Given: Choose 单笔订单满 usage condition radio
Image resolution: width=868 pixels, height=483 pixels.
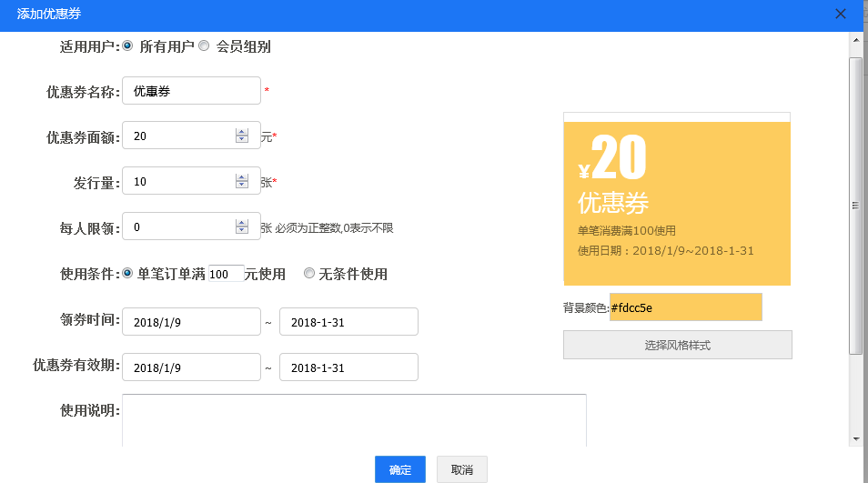Looking at the screenshot, I should pos(127,273).
